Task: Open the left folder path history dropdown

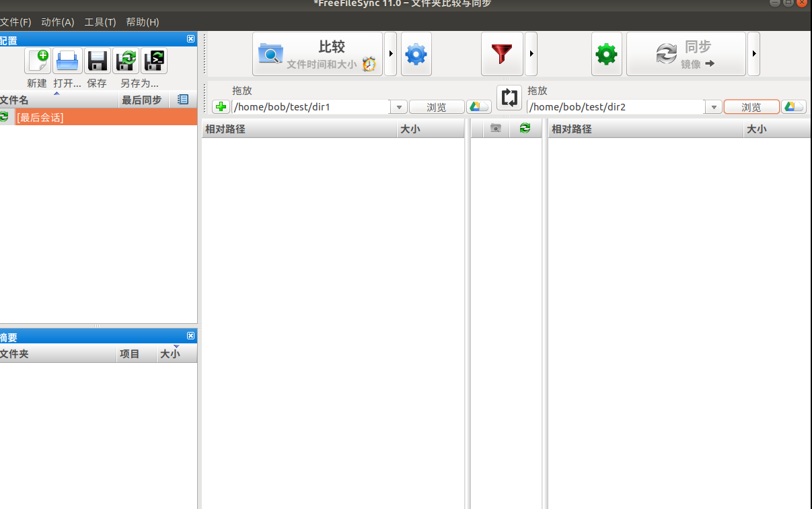Action: click(398, 106)
